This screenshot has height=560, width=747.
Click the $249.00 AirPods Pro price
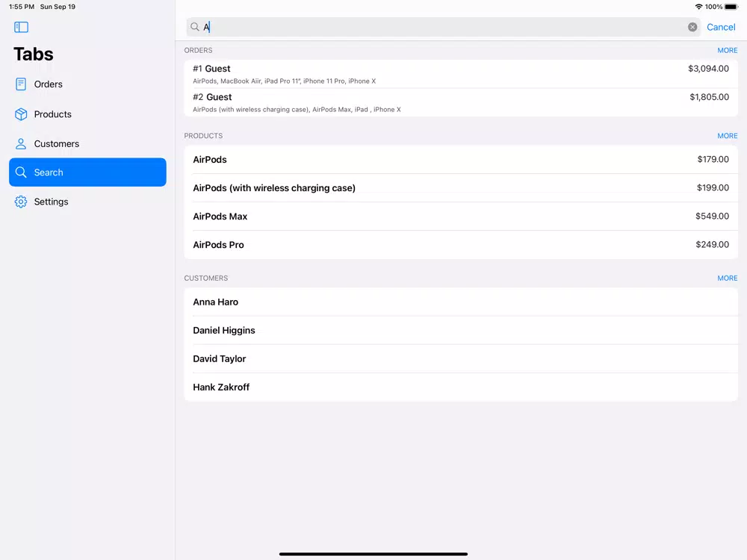[712, 245]
